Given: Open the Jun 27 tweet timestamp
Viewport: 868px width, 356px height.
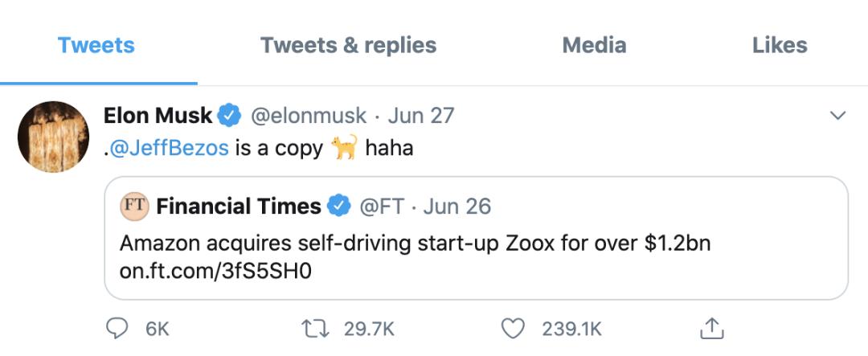Looking at the screenshot, I should pyautogui.click(x=421, y=116).
